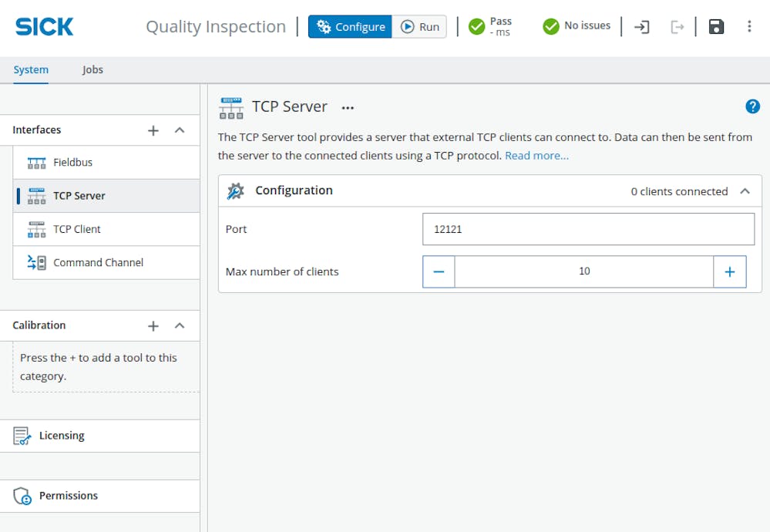The width and height of the screenshot is (770, 532).
Task: Click the TCP Server panel header icon
Action: tap(230, 108)
